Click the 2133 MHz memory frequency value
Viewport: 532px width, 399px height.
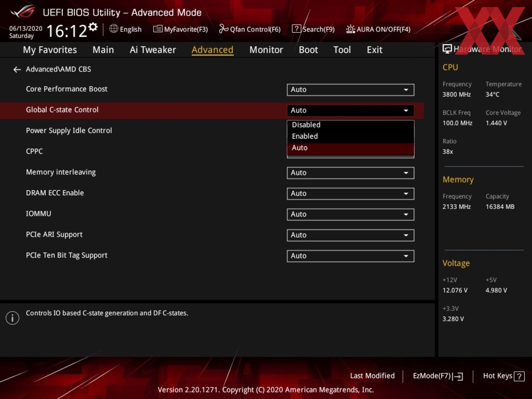click(x=457, y=207)
